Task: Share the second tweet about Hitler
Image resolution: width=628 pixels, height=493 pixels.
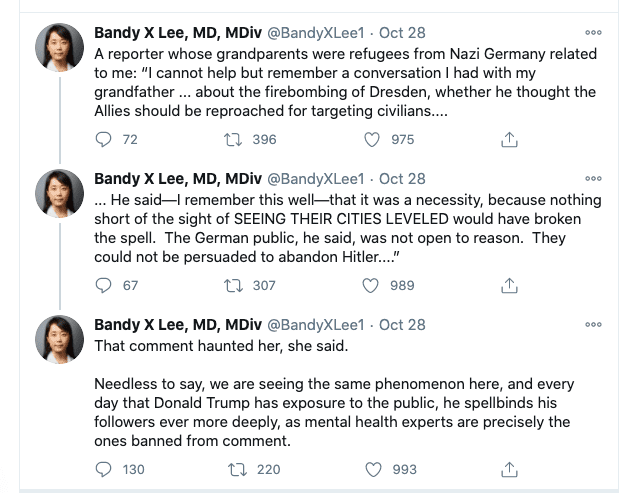Action: coord(509,285)
